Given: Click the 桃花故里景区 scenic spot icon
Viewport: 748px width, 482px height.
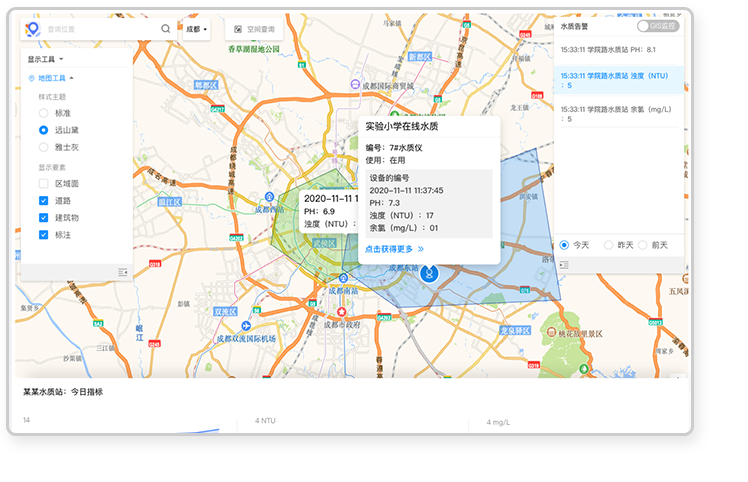Looking at the screenshot, I should tap(551, 332).
